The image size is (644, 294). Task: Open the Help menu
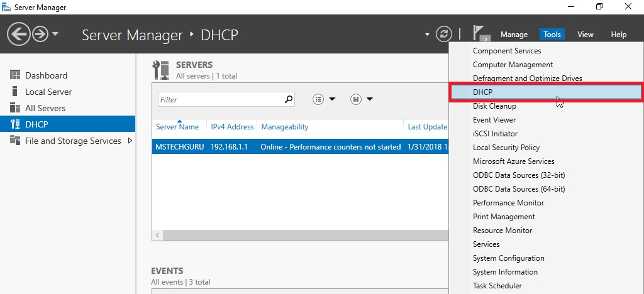point(619,35)
